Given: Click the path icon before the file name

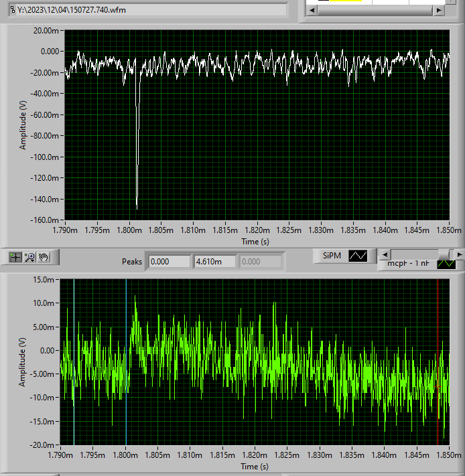Looking at the screenshot, I should tap(13, 10).
